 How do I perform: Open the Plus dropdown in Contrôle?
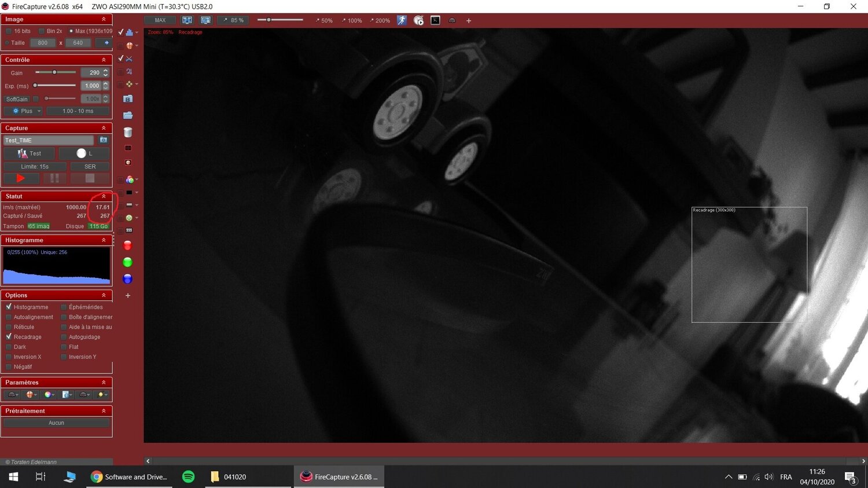click(24, 111)
